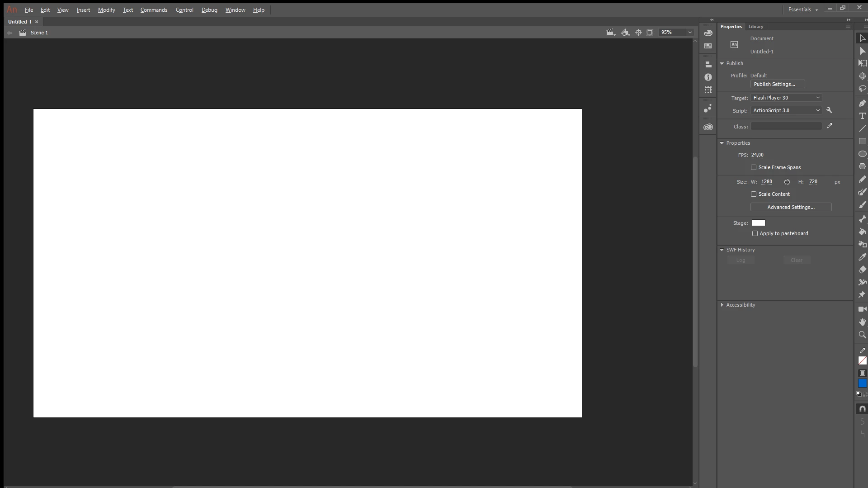
Task: Open the Modify menu
Action: (107, 10)
